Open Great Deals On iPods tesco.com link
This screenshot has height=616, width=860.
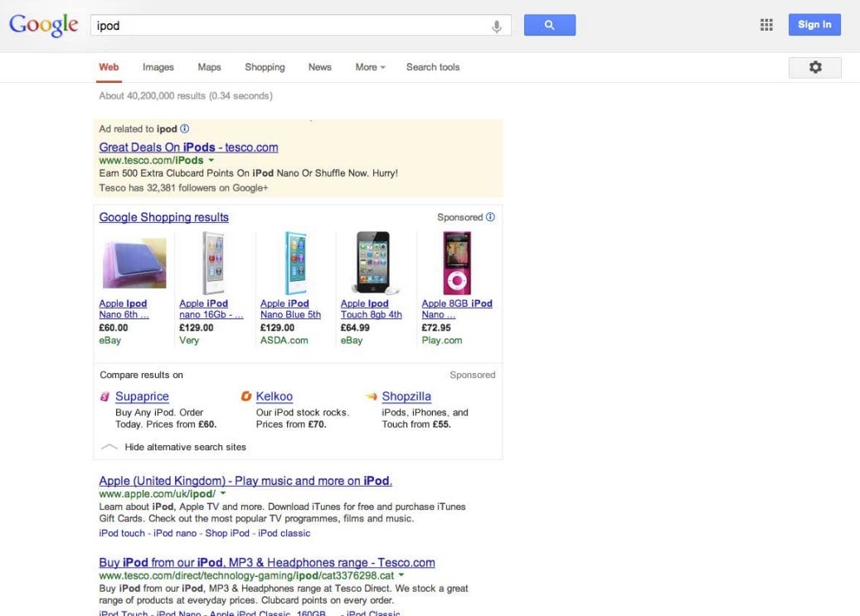pyautogui.click(x=188, y=147)
